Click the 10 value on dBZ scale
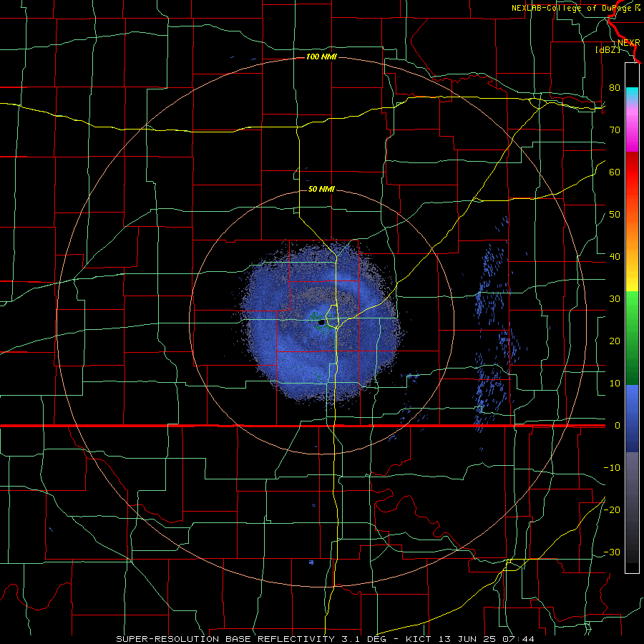Screen dimensions: 644x644 [x=615, y=384]
